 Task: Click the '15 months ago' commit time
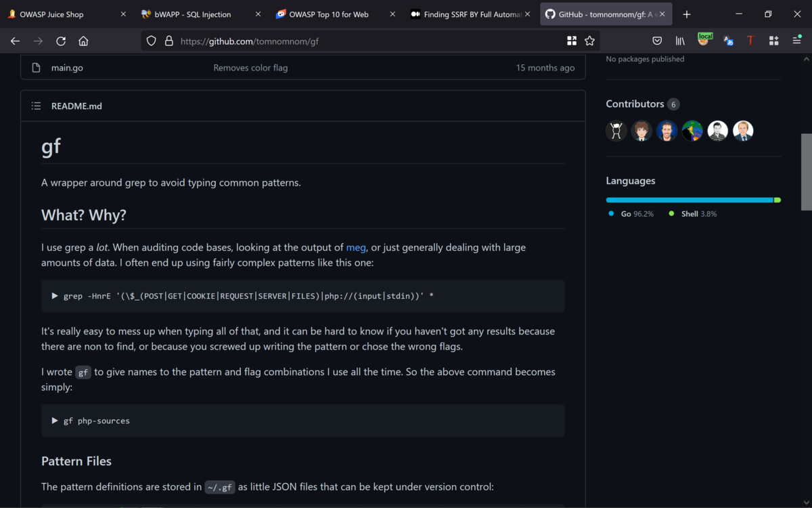tap(545, 68)
